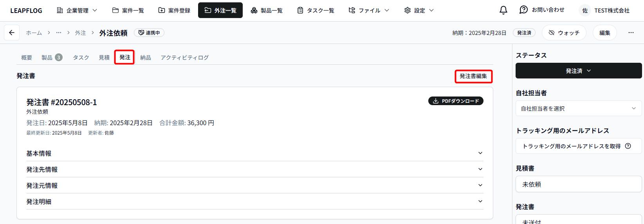Click the 発注書編集 button
Image resolution: width=644 pixels, height=224 pixels.
[473, 76]
